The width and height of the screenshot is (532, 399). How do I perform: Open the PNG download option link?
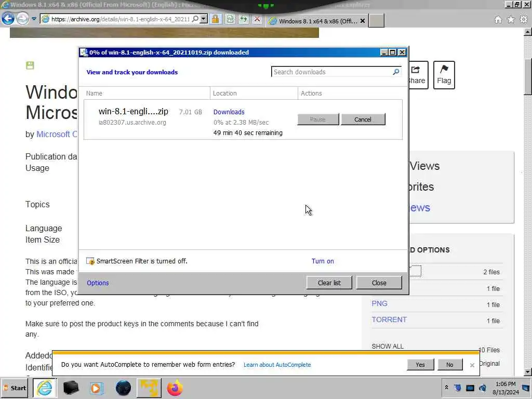379,303
